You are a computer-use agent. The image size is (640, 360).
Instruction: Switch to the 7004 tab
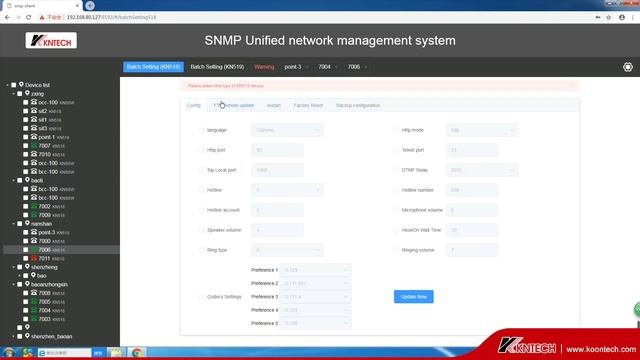tap(324, 67)
